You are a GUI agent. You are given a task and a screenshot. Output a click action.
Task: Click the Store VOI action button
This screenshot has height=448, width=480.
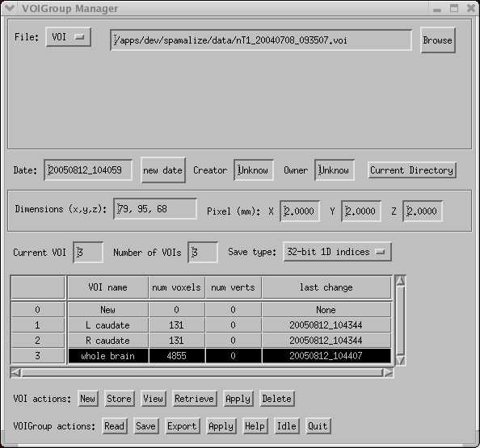click(x=120, y=399)
